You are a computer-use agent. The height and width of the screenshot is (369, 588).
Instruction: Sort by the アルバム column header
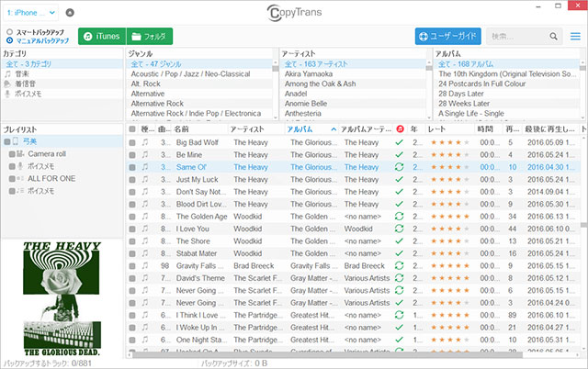pyautogui.click(x=305, y=129)
